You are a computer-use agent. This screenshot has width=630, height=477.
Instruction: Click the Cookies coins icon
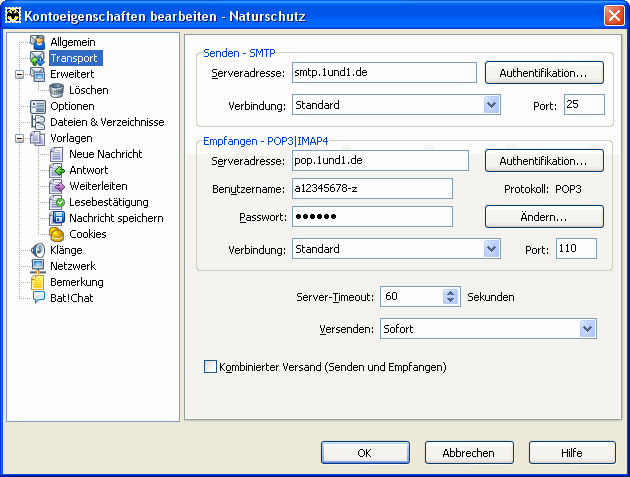coord(57,234)
